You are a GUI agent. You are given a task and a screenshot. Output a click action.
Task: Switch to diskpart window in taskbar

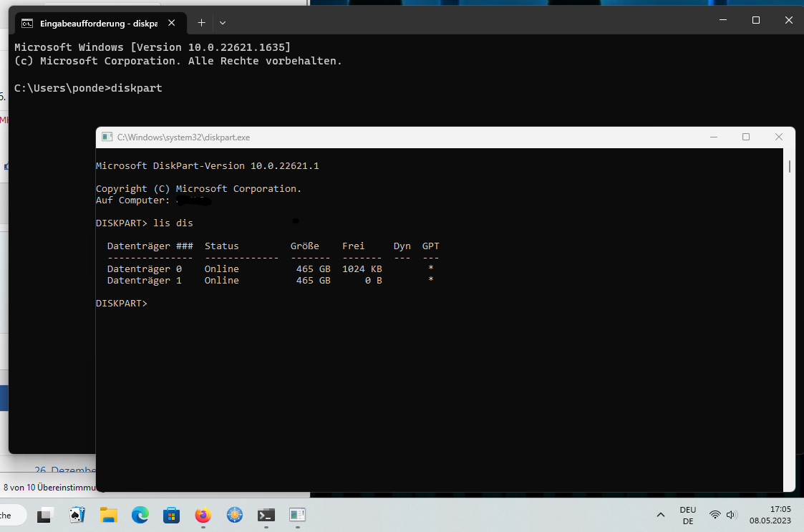pyautogui.click(x=297, y=515)
